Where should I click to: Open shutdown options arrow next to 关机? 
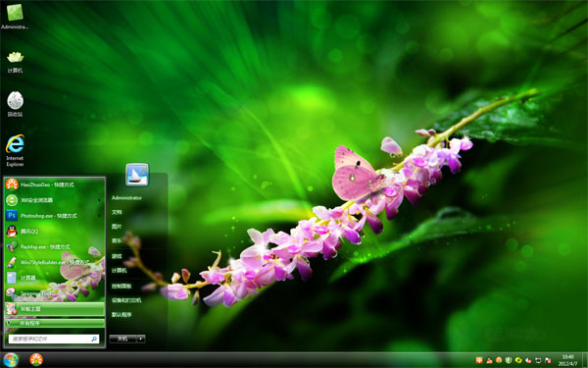coord(141,339)
